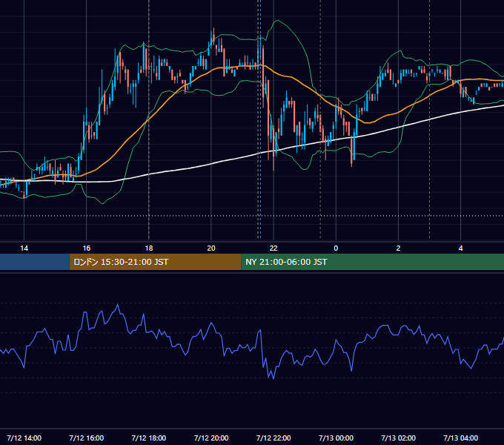The height and width of the screenshot is (445, 504).
Task: Click the 7/12 20:00 date label
Action: (211, 438)
